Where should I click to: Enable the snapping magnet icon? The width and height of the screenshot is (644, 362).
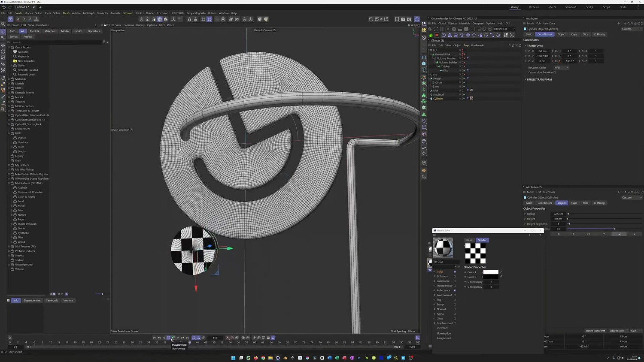click(x=189, y=19)
